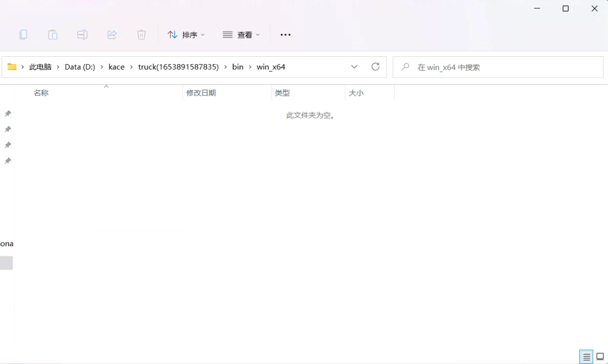Maximize the Explorer window
The image size is (608, 364).
click(x=566, y=8)
